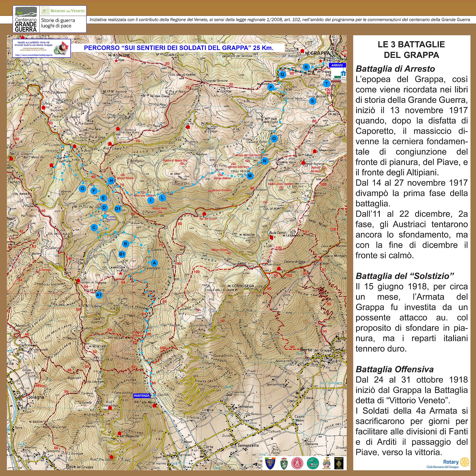This screenshot has width=476, height=476.
Task: Select waypoint marker M at Colli Vecchi
Action: tap(250, 176)
